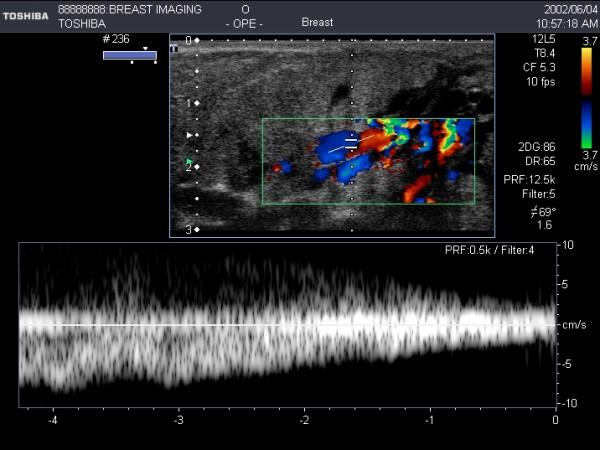
Task: Click the Breast preset label
Action: click(x=317, y=22)
